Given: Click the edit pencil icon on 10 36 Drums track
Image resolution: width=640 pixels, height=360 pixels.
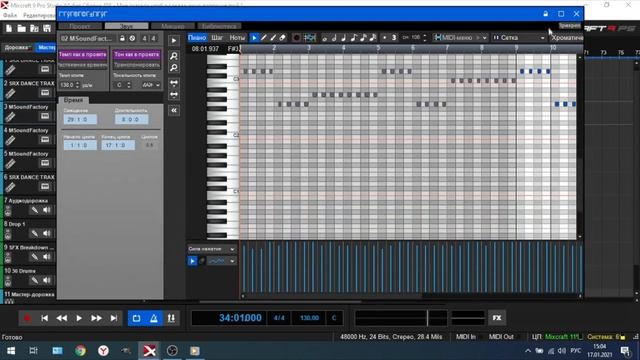Looking at the screenshot, I should coord(35,280).
